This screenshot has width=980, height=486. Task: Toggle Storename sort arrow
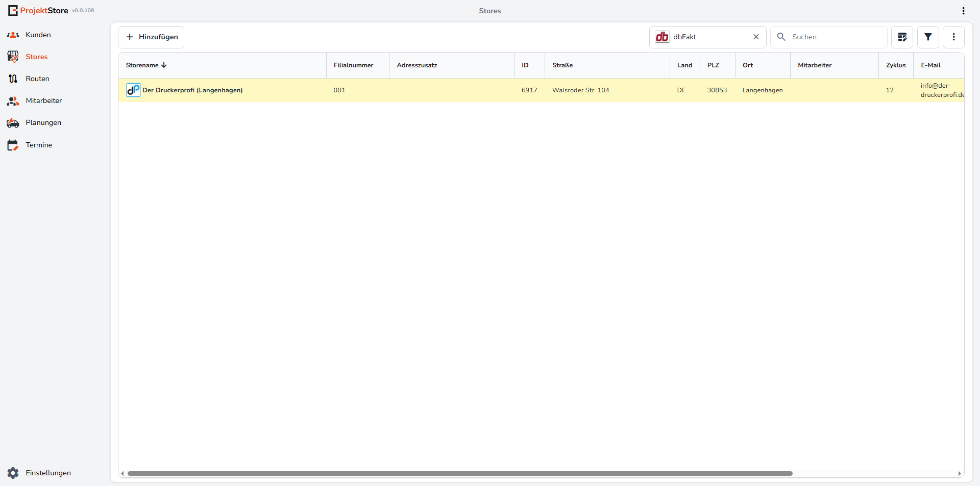(x=164, y=65)
